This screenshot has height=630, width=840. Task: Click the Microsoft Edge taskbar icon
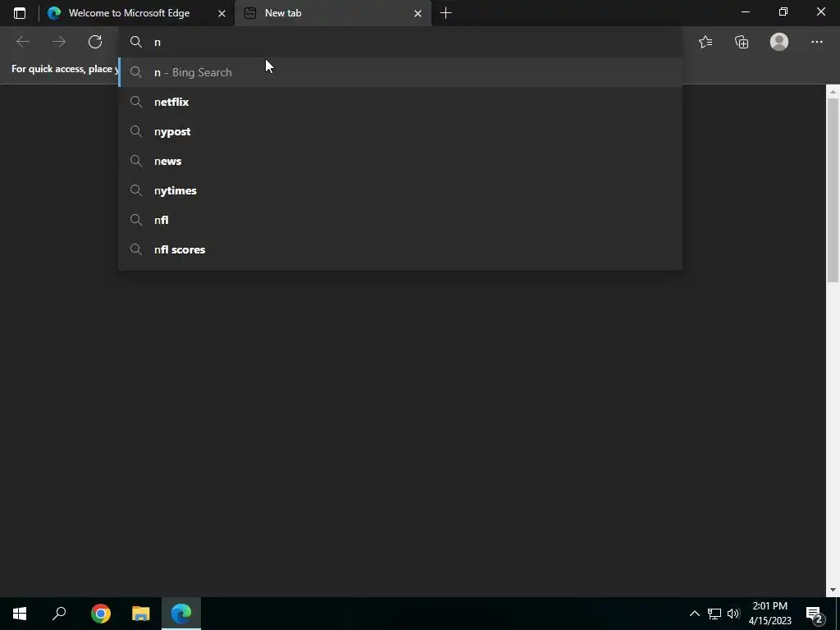coord(181,614)
